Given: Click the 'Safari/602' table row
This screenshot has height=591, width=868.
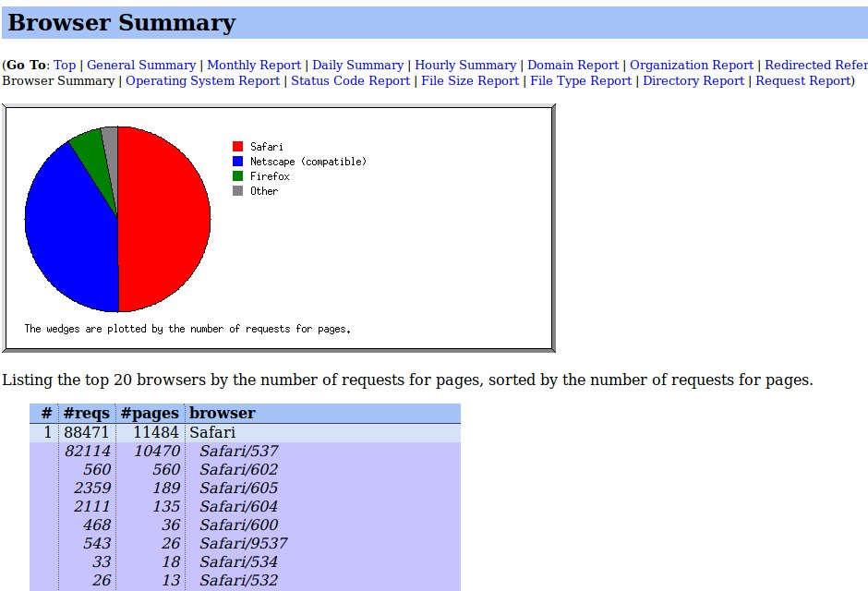Looking at the screenshot, I should [x=245, y=470].
